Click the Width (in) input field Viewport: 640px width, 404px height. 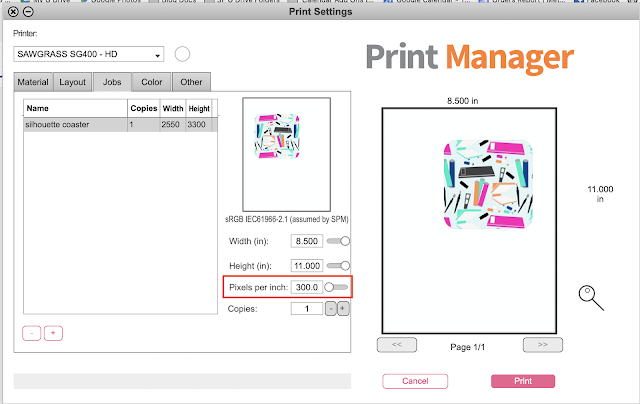[x=307, y=241]
